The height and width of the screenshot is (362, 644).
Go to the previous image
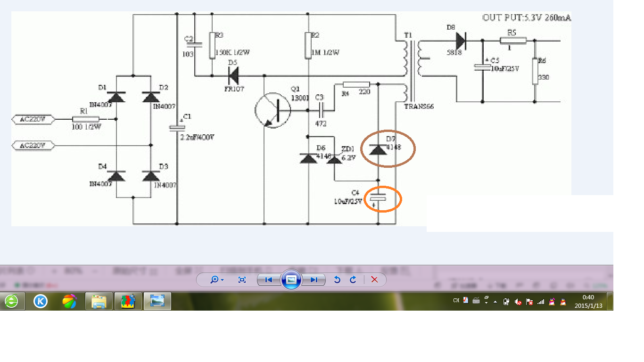click(x=269, y=280)
